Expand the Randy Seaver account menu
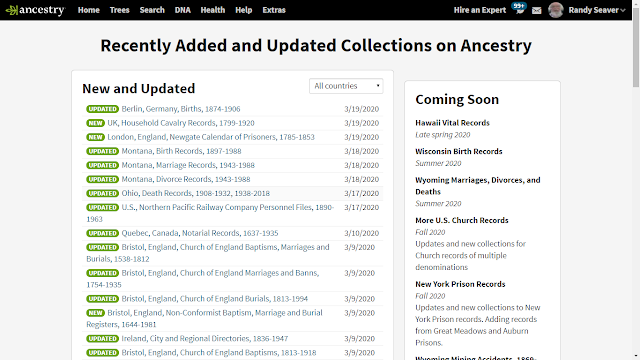This screenshot has width=640, height=360. pos(597,10)
